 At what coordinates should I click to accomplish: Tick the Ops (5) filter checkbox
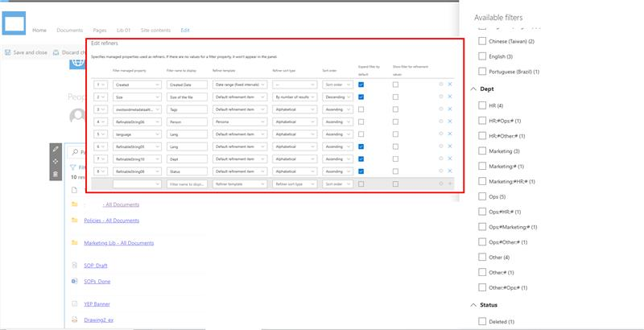click(x=482, y=196)
